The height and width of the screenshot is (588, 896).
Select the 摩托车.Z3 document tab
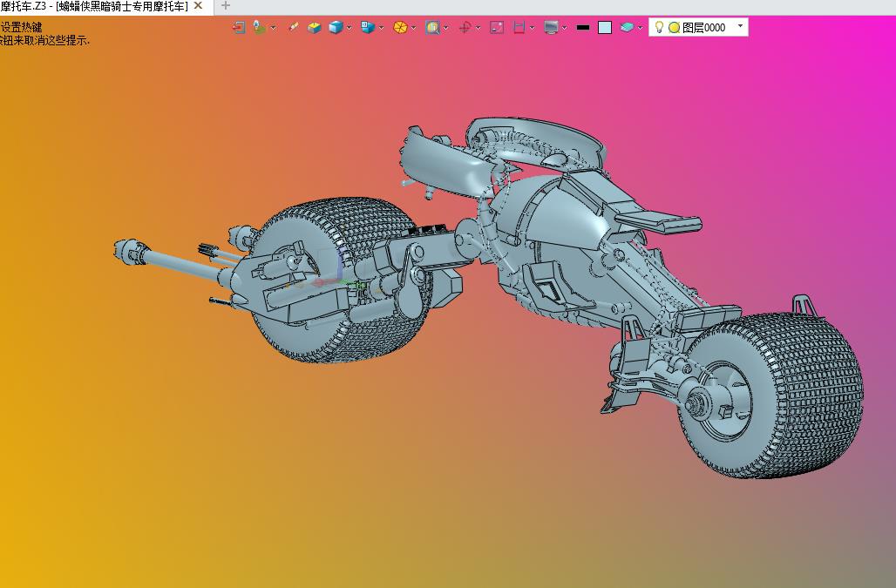click(x=94, y=6)
